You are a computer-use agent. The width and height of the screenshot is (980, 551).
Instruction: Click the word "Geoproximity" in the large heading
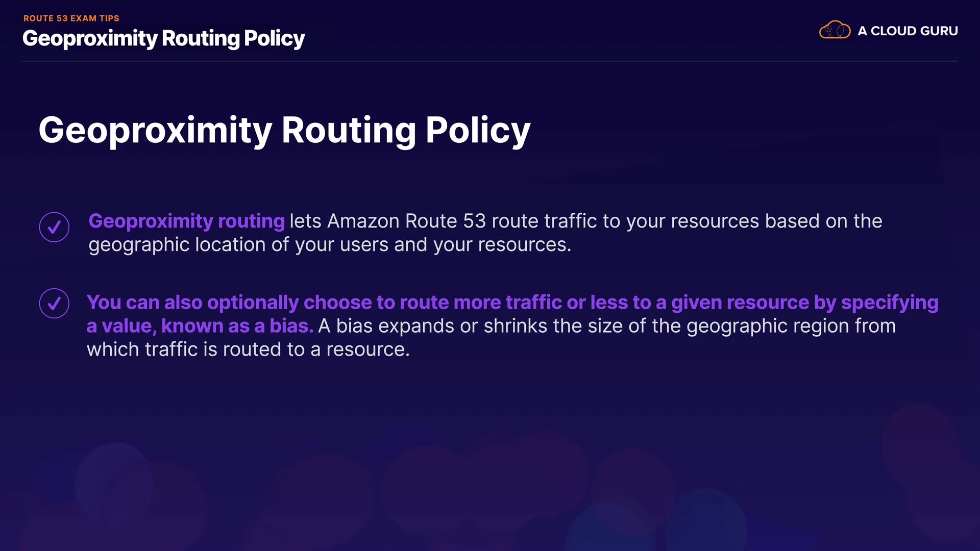point(155,131)
